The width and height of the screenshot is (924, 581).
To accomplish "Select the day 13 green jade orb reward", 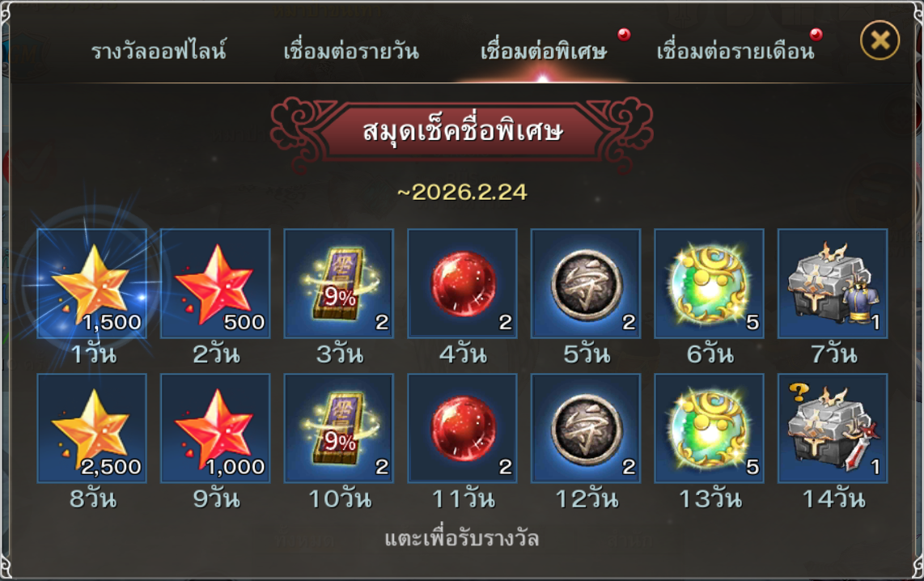I will click(x=710, y=428).
